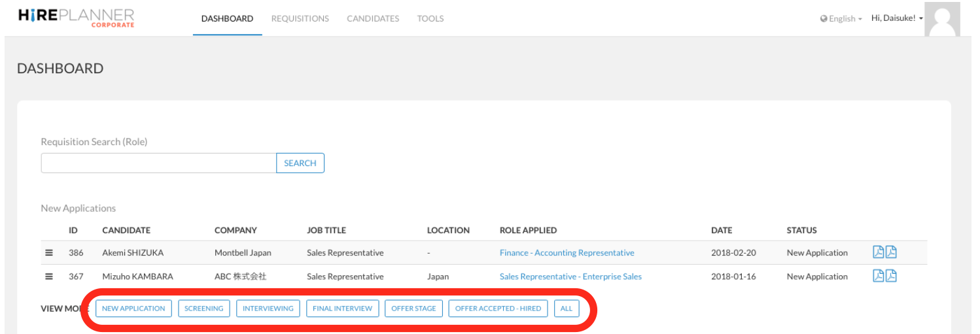
Task: Open second PDF icon for Mizuho KAMBARA
Action: (x=891, y=276)
